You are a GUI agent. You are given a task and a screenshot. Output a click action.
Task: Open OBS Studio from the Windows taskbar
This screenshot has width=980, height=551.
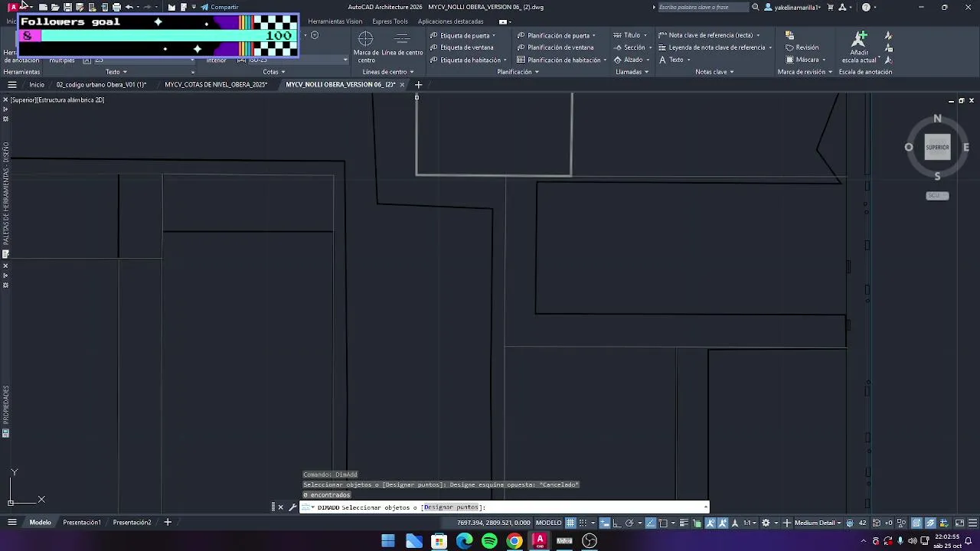click(x=590, y=541)
